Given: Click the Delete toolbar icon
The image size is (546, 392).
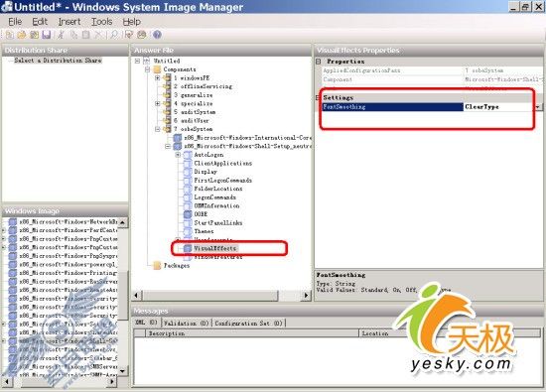Looking at the screenshot, I should 99,35.
